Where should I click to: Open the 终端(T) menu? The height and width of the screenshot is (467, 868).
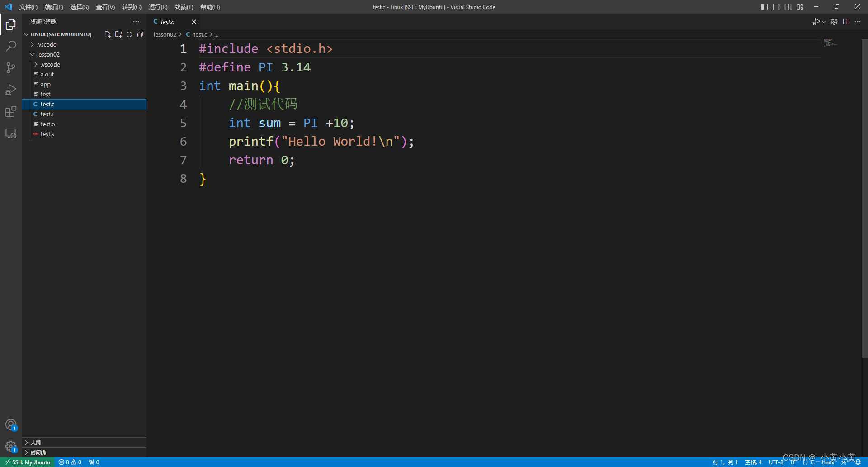point(184,7)
